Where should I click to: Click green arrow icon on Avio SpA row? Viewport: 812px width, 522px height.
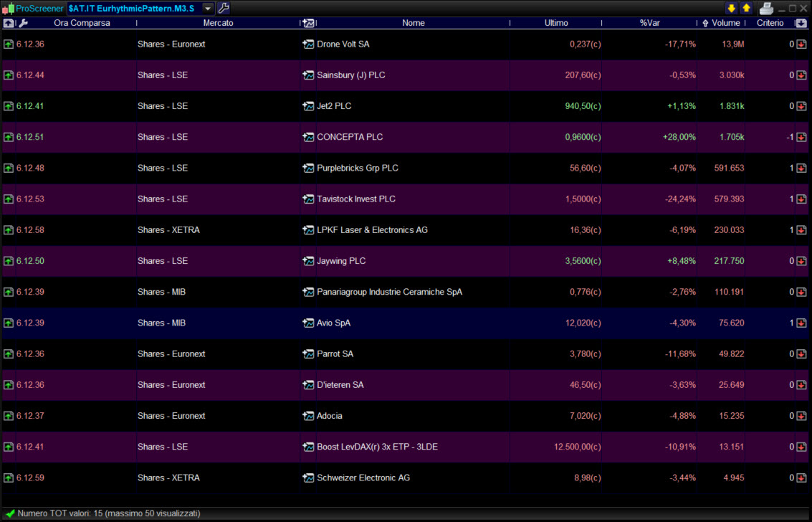click(9, 323)
